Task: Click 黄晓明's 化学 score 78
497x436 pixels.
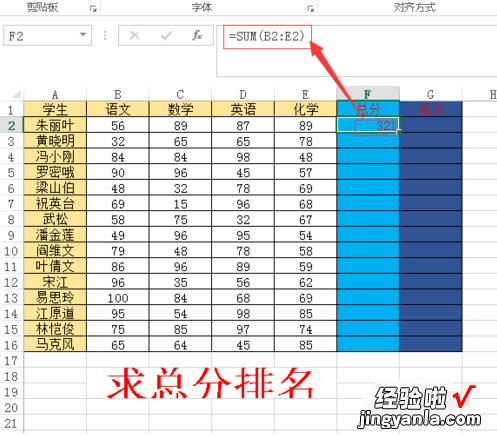Action: click(x=305, y=141)
